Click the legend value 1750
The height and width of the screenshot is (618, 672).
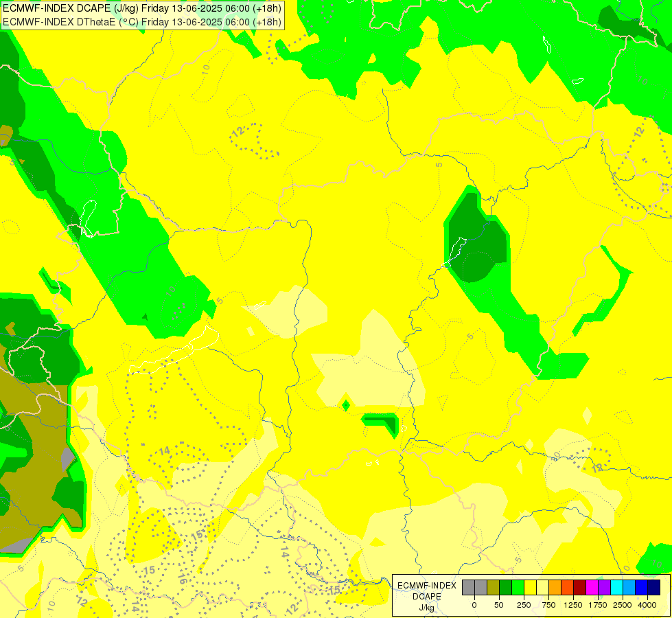(x=598, y=605)
